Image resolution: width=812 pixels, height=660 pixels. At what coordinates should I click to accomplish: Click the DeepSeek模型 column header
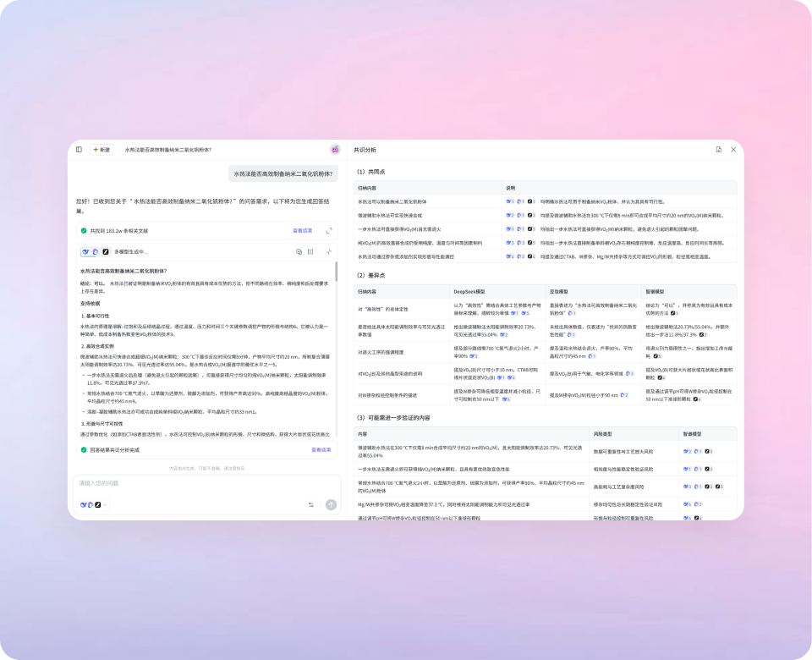point(469,292)
